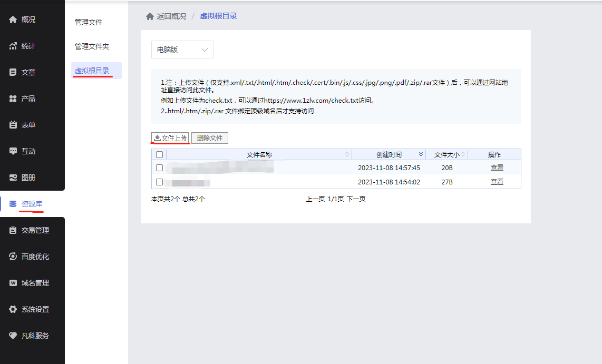The height and width of the screenshot is (364, 602).
Task: Select the 资源库 sidebar item
Action: tap(32, 204)
